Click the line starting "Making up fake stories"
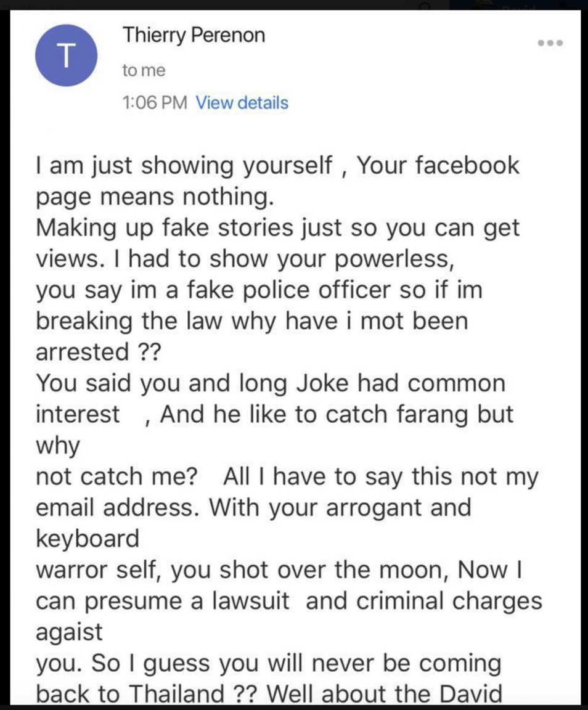The height and width of the screenshot is (710, 588). [x=278, y=228]
